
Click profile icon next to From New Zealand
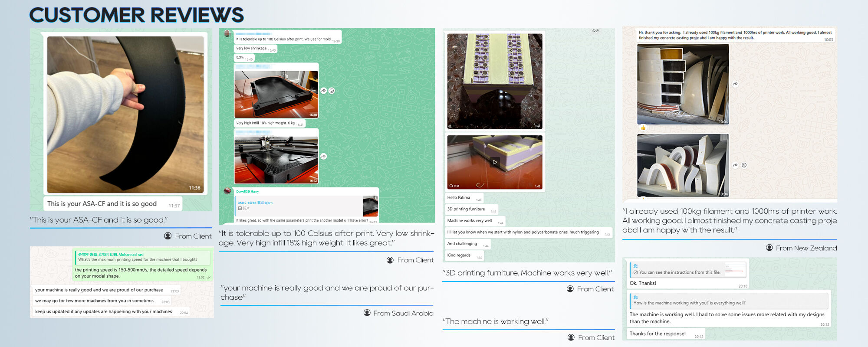[x=769, y=248]
